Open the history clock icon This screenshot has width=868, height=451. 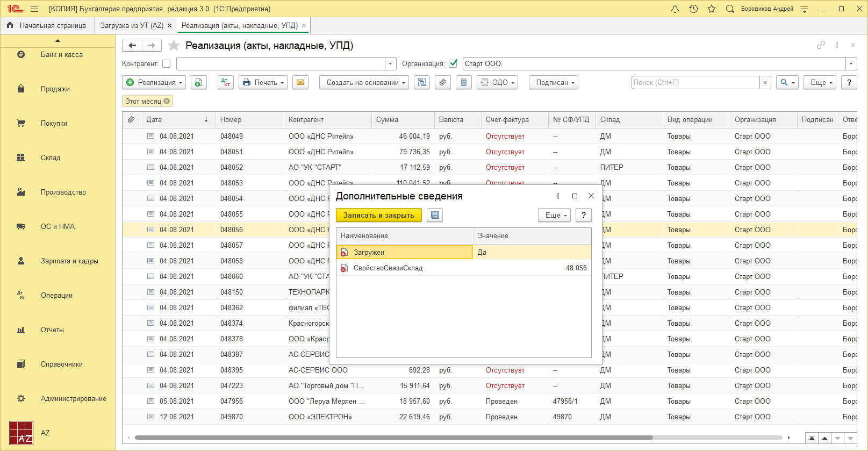[x=693, y=9]
